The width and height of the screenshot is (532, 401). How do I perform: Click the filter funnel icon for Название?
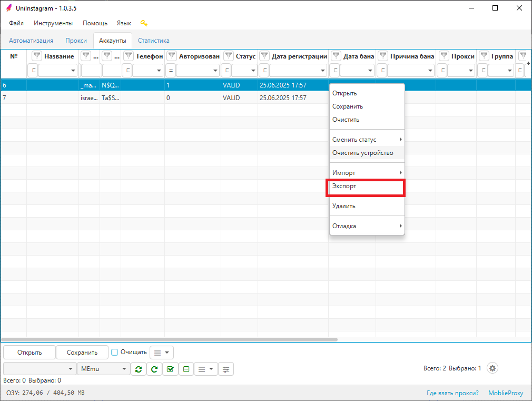tap(37, 56)
